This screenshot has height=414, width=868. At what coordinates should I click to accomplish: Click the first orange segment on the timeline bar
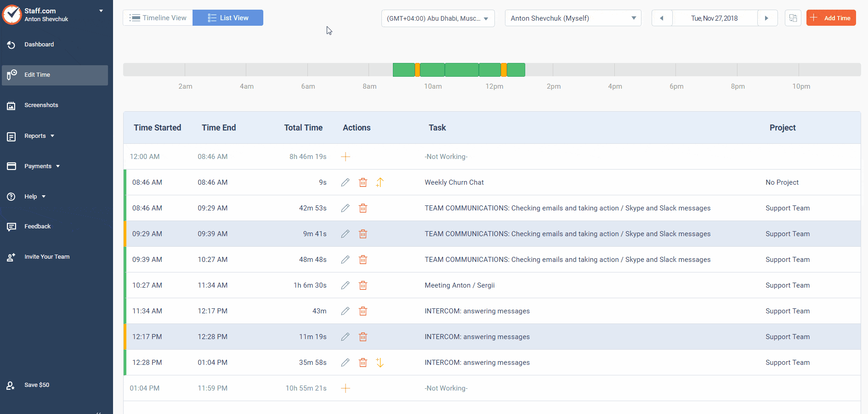417,70
